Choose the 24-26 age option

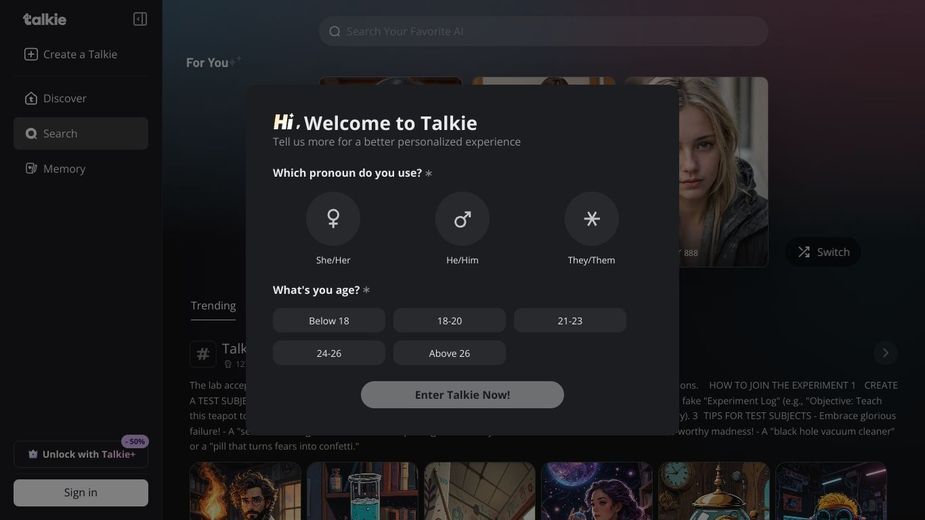point(329,353)
